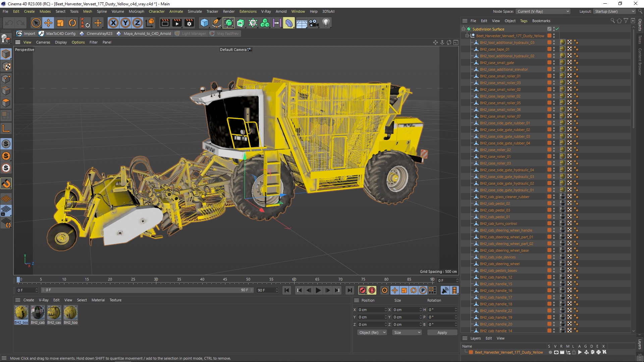The height and width of the screenshot is (362, 644).
Task: Open the Size mode dropdown
Action: tap(407, 333)
